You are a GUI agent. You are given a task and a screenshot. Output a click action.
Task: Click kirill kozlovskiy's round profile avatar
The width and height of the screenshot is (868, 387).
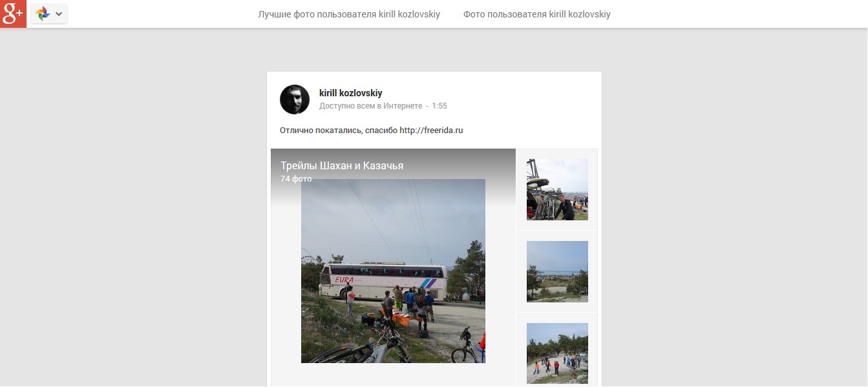[x=295, y=99]
